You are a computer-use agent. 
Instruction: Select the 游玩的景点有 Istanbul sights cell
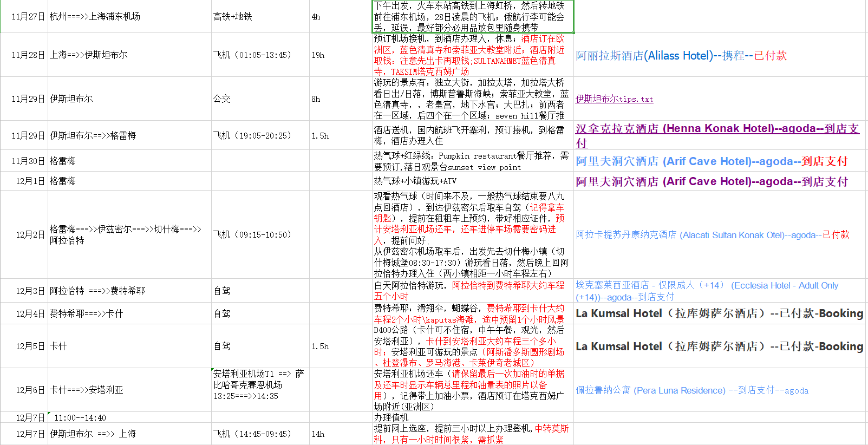pyautogui.click(x=473, y=99)
